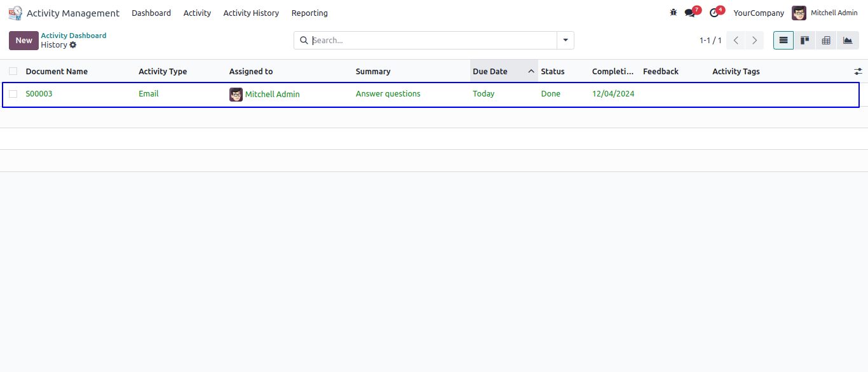Sort by the Due Date column
The height and width of the screenshot is (372, 868).
490,72
